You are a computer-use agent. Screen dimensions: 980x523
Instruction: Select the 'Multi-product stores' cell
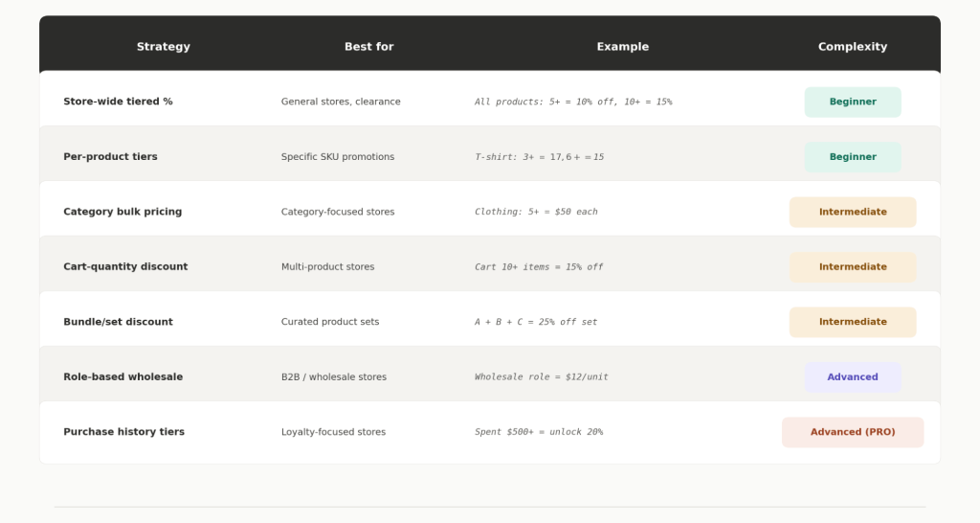(x=327, y=266)
